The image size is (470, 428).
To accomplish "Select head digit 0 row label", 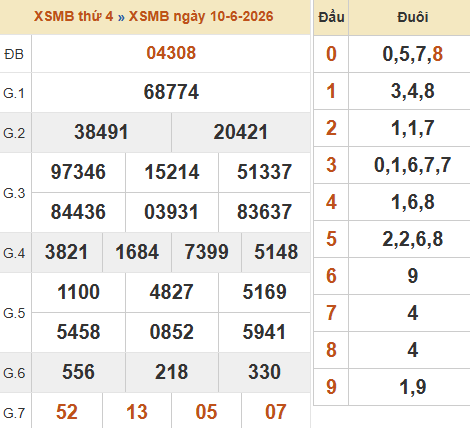I will point(331,54).
